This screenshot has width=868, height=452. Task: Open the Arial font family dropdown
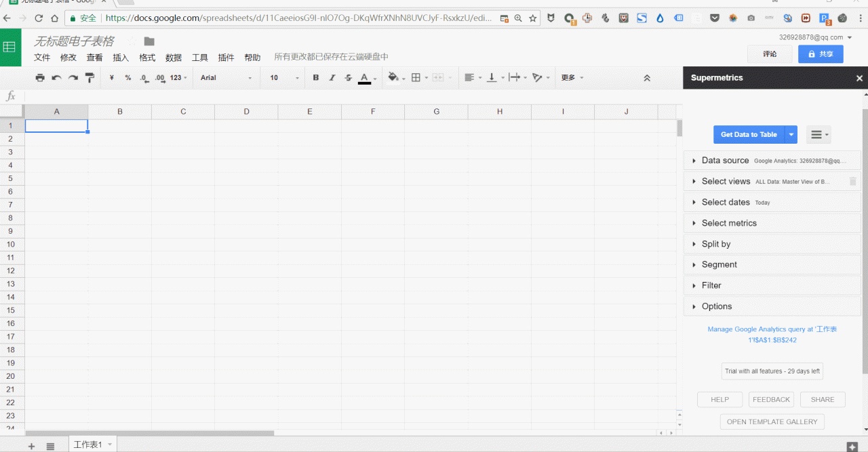pos(226,78)
